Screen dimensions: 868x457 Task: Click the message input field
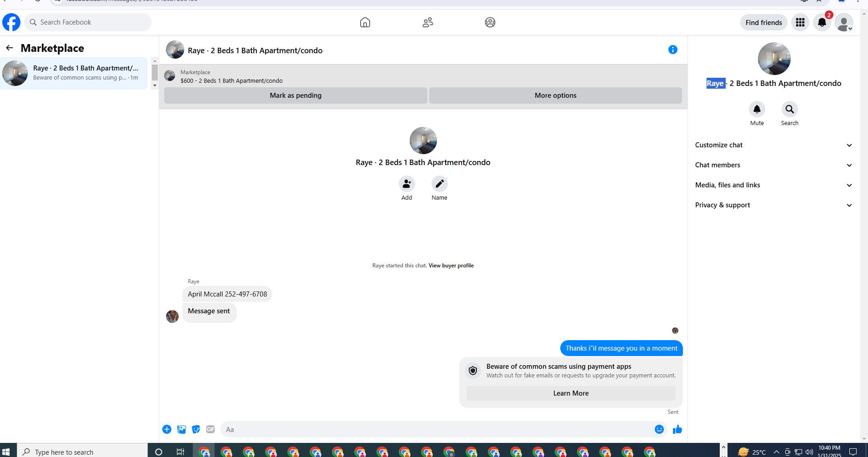(x=437, y=429)
